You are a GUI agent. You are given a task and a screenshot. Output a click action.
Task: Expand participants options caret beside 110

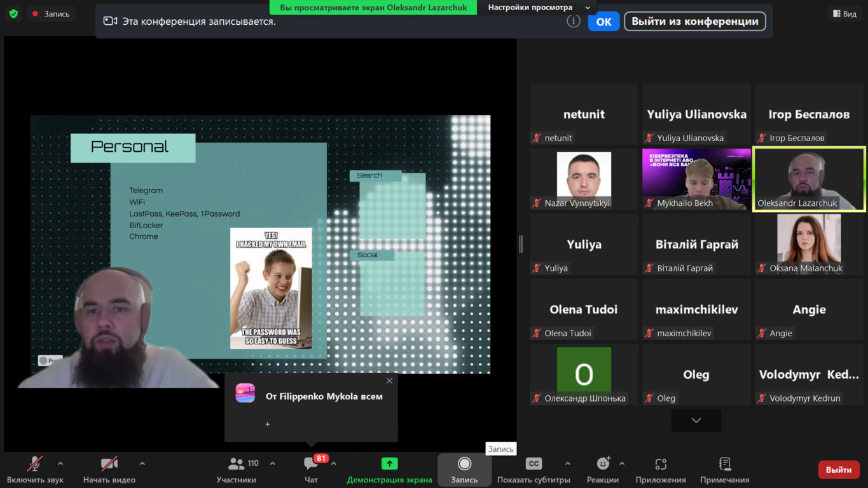coord(272,464)
